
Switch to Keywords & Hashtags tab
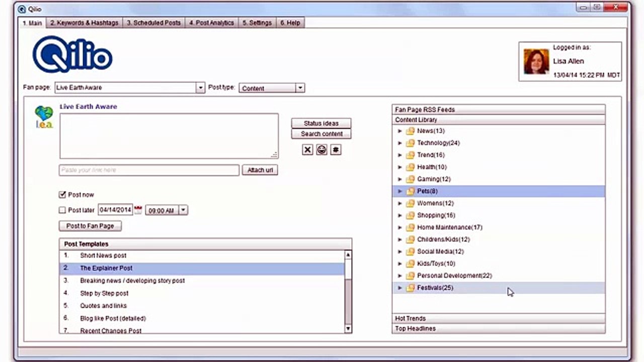tap(84, 23)
